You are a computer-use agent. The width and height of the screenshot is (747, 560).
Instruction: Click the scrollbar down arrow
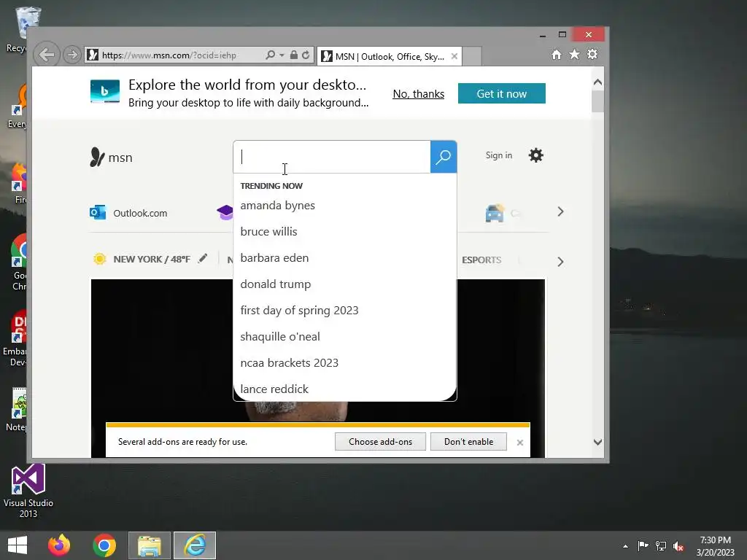click(597, 442)
